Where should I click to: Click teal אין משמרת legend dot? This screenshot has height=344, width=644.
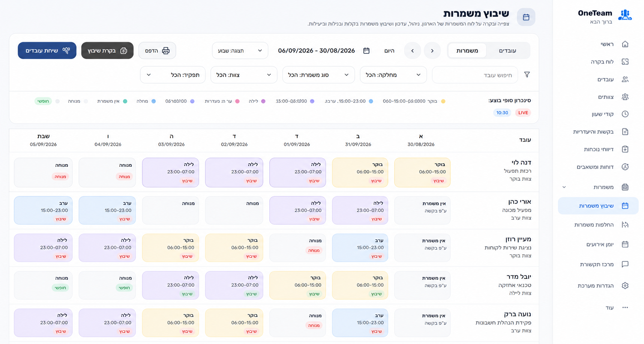125,101
